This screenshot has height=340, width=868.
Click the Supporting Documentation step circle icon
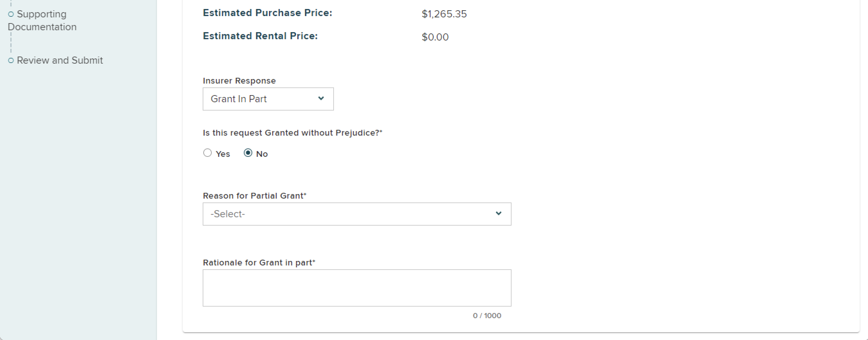[x=11, y=14]
